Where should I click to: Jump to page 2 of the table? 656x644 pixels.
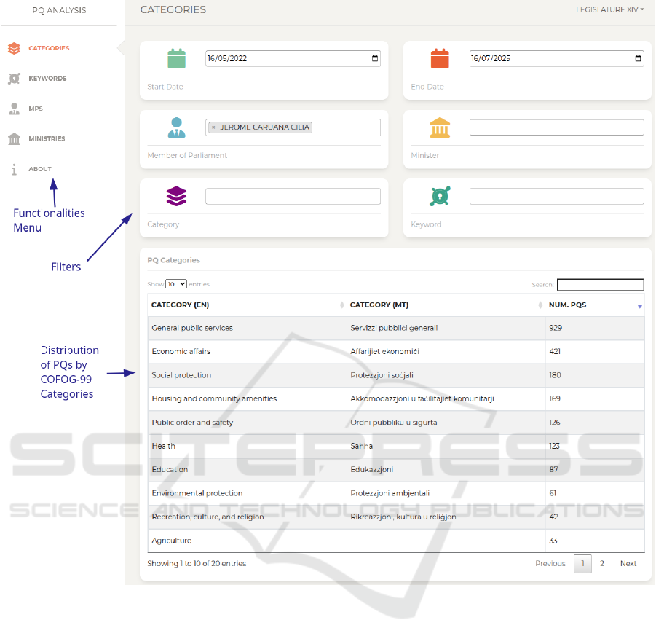pos(601,564)
